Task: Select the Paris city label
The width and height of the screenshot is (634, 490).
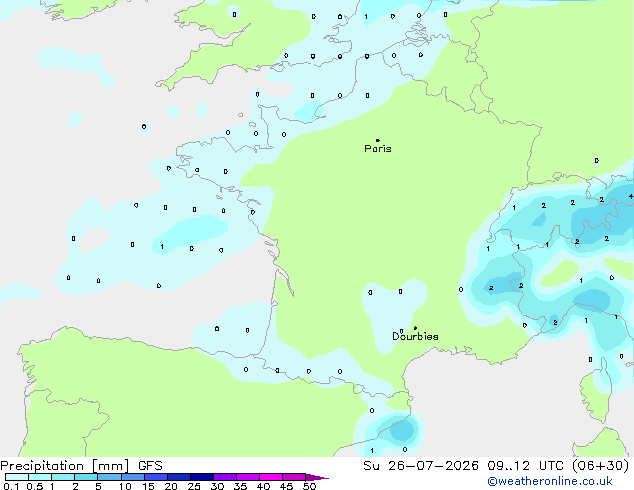Action: (378, 149)
